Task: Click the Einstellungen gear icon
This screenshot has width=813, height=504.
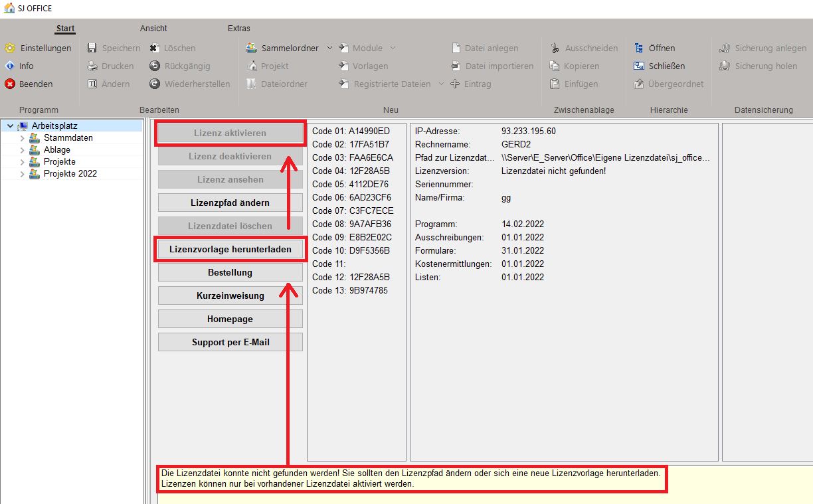Action: pyautogui.click(x=10, y=48)
